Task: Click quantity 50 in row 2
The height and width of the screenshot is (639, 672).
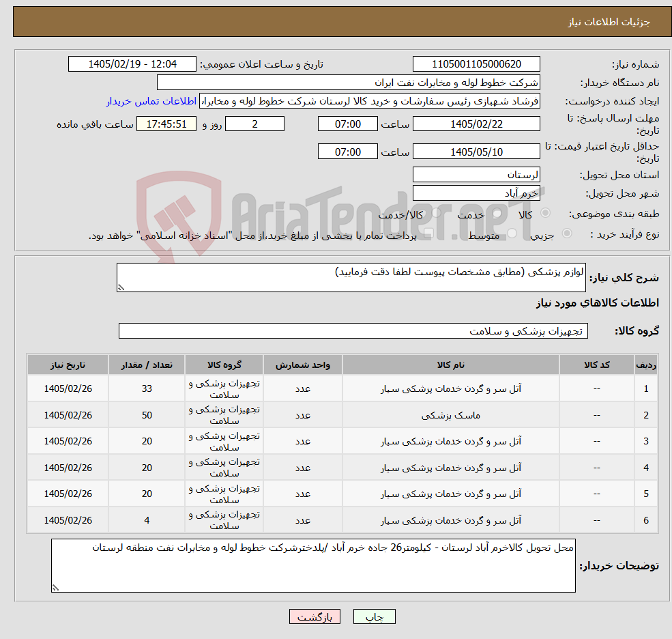Action: click(147, 415)
